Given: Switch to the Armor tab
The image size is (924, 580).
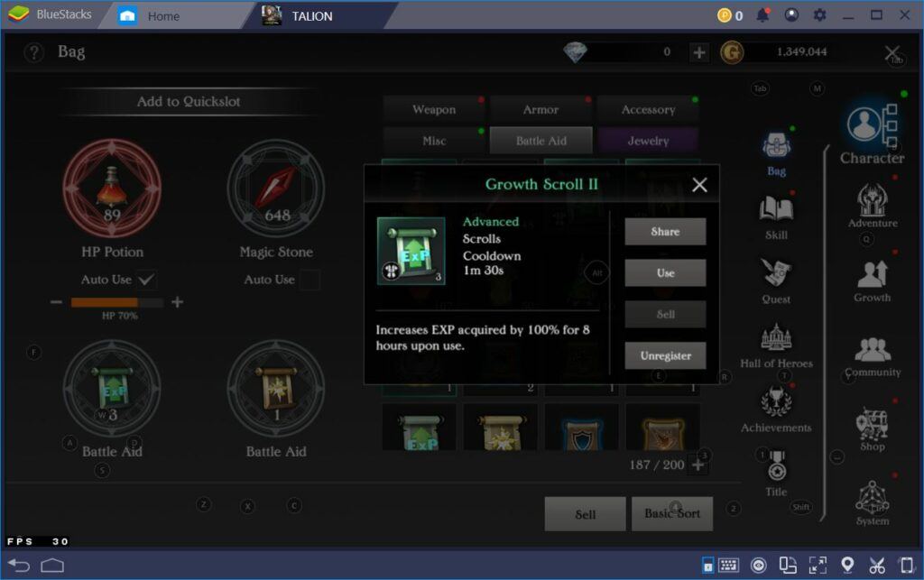Looking at the screenshot, I should (x=540, y=109).
